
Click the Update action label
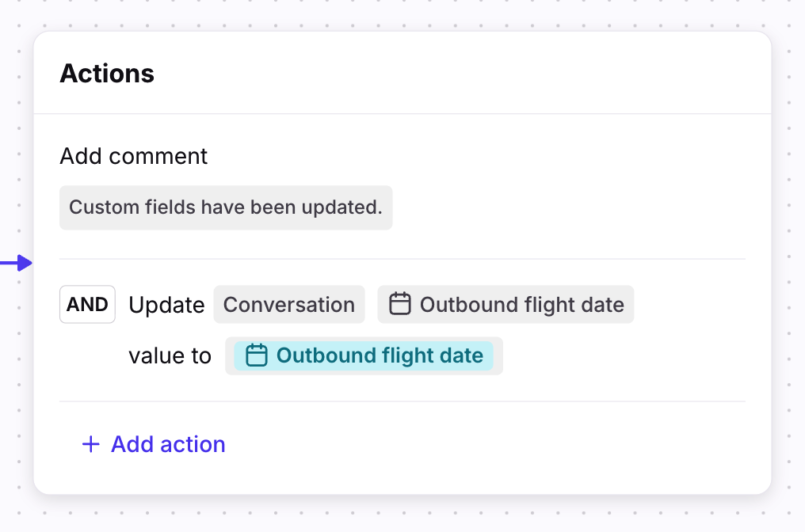click(x=166, y=305)
